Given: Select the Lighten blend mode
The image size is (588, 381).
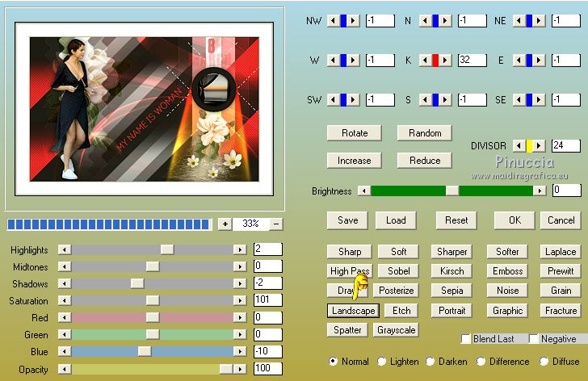Looking at the screenshot, I should click(381, 362).
